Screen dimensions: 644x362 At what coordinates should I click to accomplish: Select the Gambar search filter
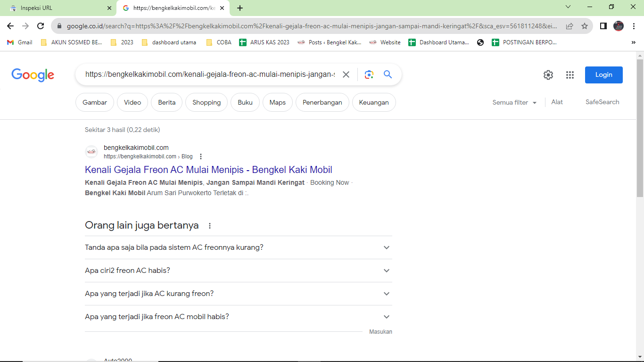pyautogui.click(x=95, y=102)
